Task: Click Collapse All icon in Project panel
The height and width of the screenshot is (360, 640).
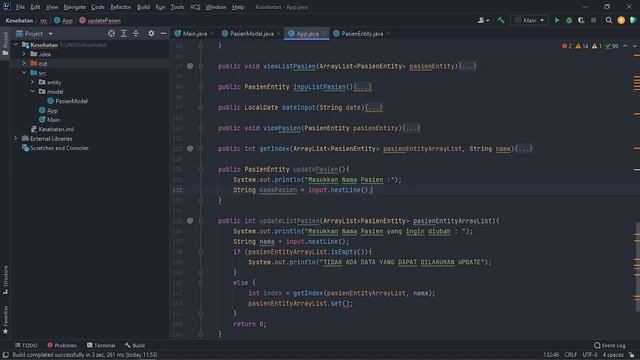Action: pos(136,33)
